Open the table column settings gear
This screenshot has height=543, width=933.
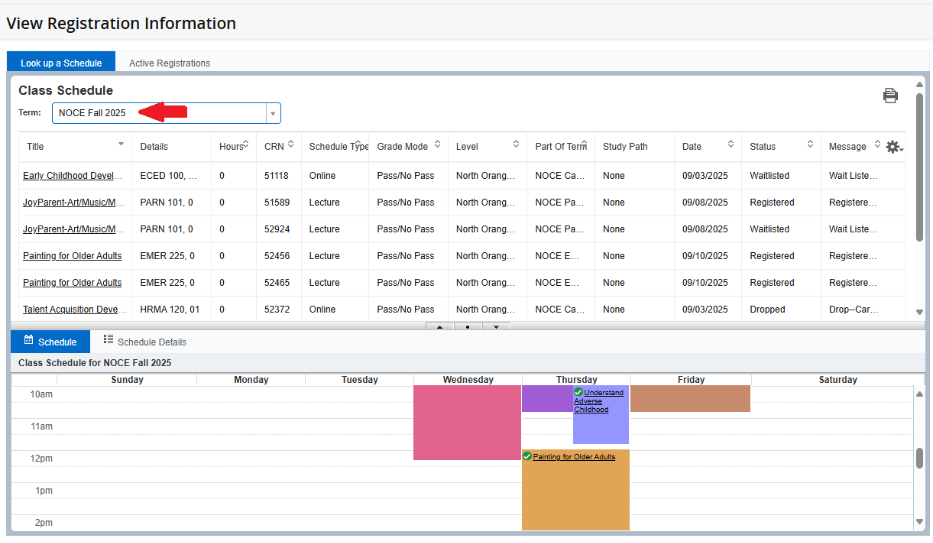tap(893, 147)
